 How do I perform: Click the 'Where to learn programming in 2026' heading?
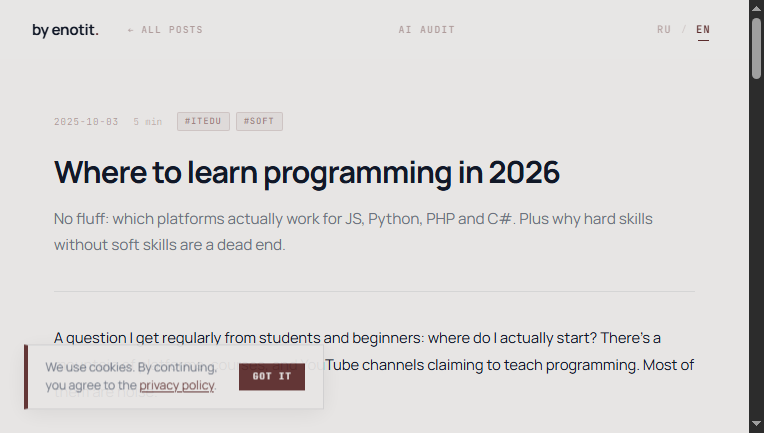click(x=306, y=172)
